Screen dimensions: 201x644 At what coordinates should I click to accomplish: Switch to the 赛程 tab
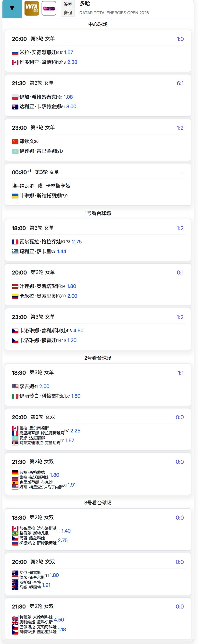pyautogui.click(x=68, y=12)
